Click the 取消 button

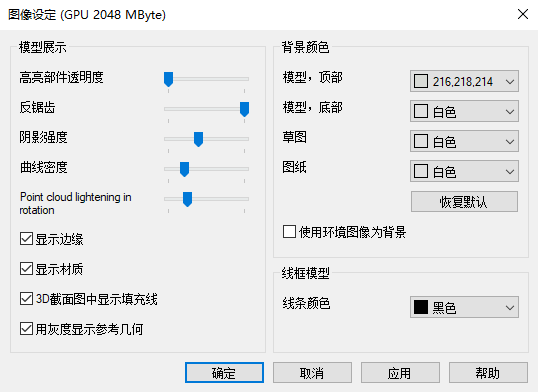click(312, 372)
